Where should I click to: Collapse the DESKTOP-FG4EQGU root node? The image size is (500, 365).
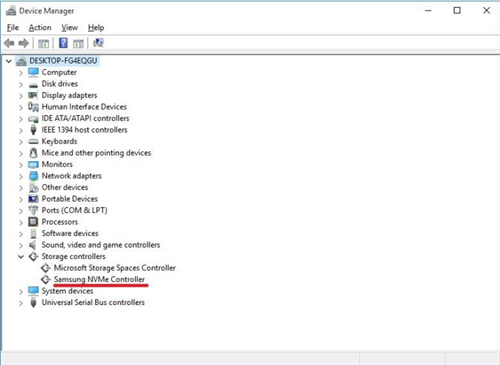coord(9,61)
